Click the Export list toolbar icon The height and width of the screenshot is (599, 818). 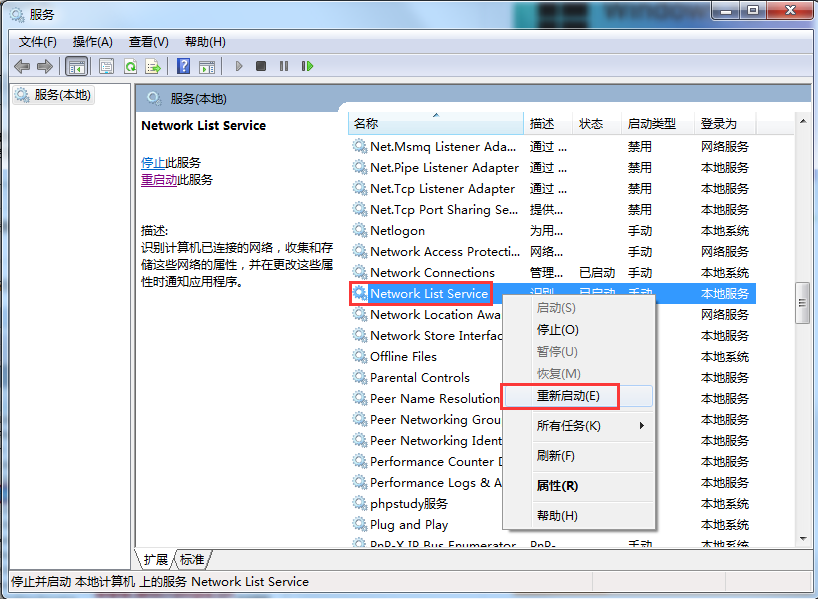[x=153, y=66]
